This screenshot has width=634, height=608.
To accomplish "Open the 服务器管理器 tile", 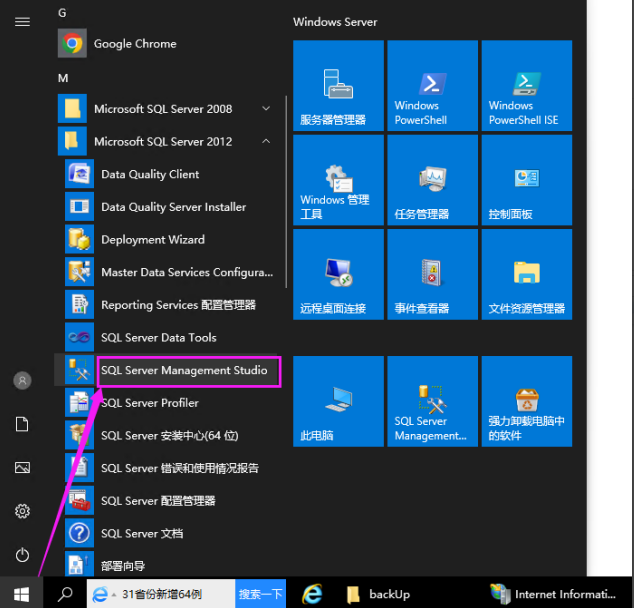I will tap(338, 86).
